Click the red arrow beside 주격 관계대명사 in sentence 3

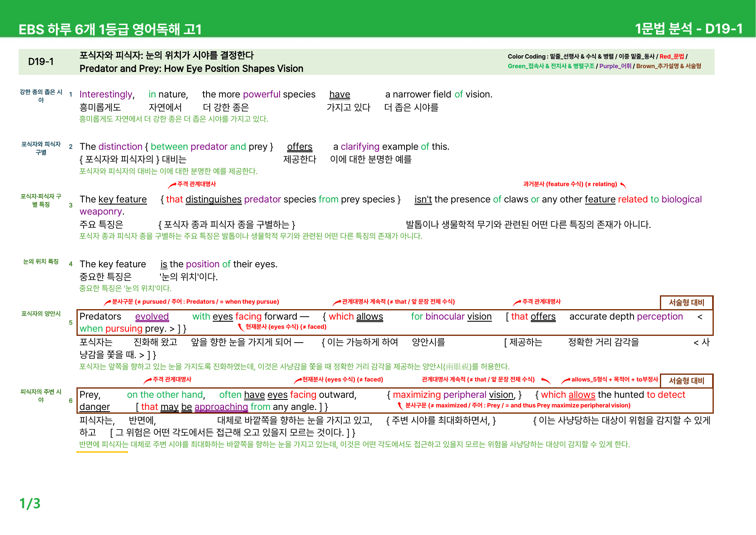click(x=172, y=185)
